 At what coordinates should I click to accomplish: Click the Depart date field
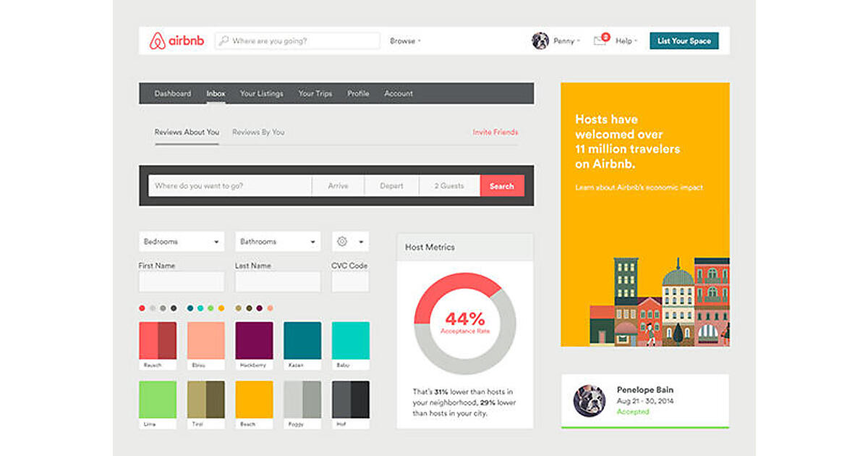pos(391,186)
